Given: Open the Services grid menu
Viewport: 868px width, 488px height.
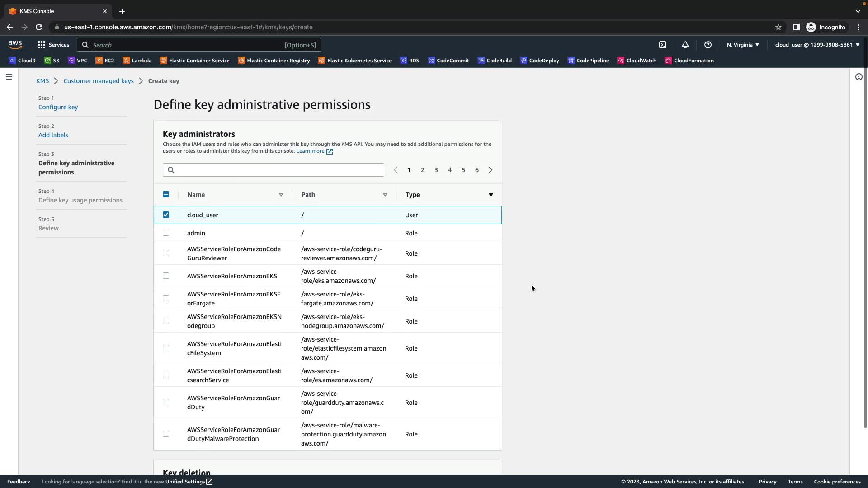Looking at the screenshot, I should pyautogui.click(x=53, y=45).
